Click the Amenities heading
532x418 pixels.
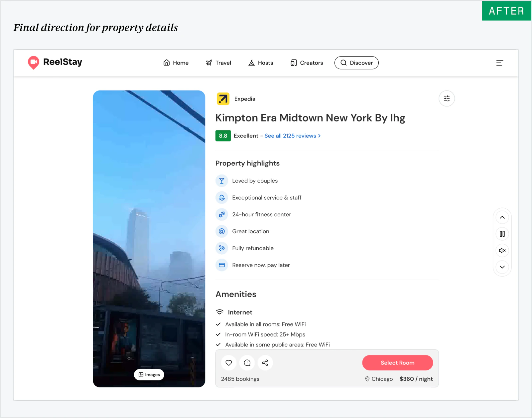coord(236,294)
